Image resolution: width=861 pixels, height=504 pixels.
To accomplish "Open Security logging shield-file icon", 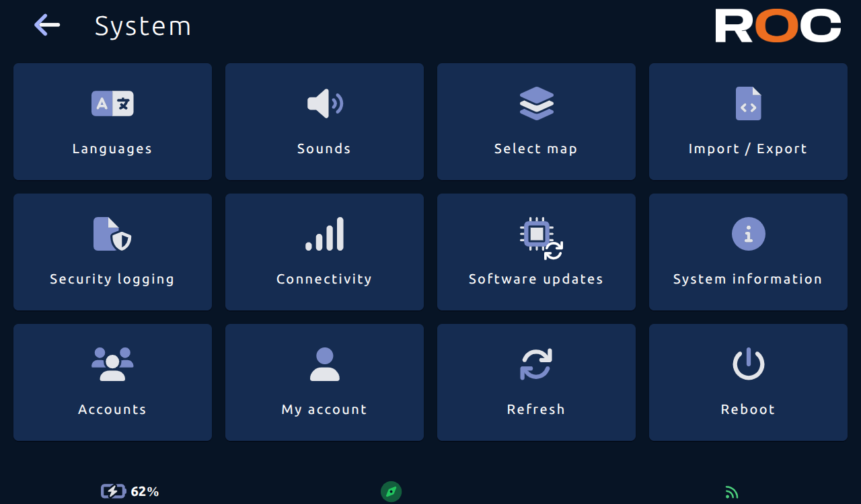I will coord(112,234).
